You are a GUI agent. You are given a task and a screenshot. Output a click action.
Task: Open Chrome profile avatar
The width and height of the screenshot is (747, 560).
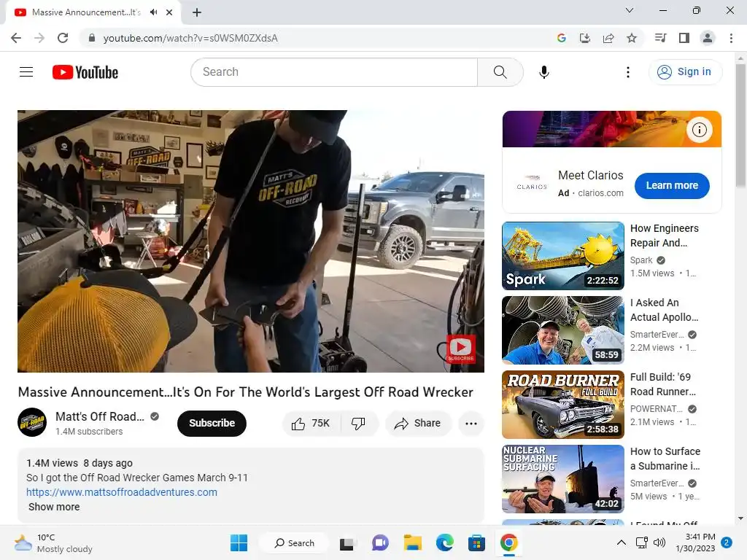pyautogui.click(x=708, y=38)
